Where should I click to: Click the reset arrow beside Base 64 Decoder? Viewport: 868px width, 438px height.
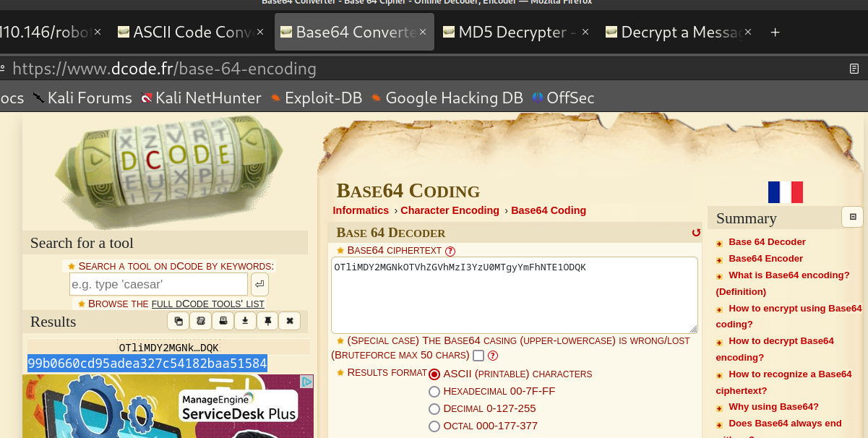point(696,233)
